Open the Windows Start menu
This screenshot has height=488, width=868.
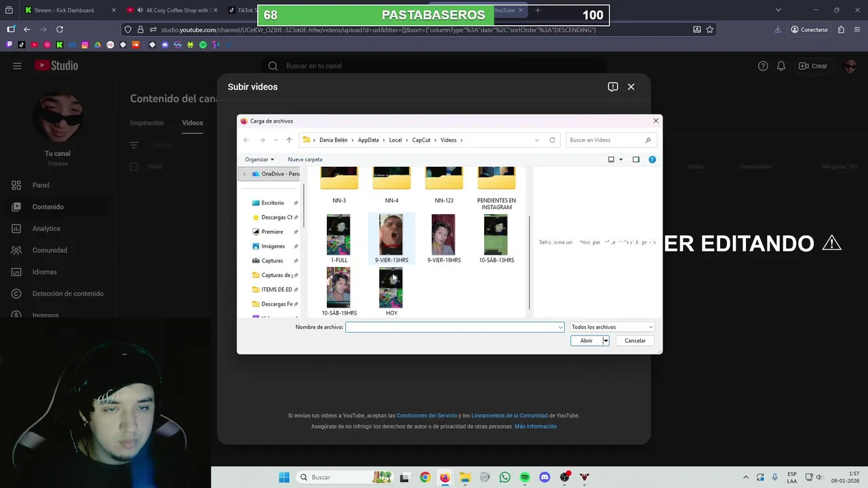(x=284, y=477)
